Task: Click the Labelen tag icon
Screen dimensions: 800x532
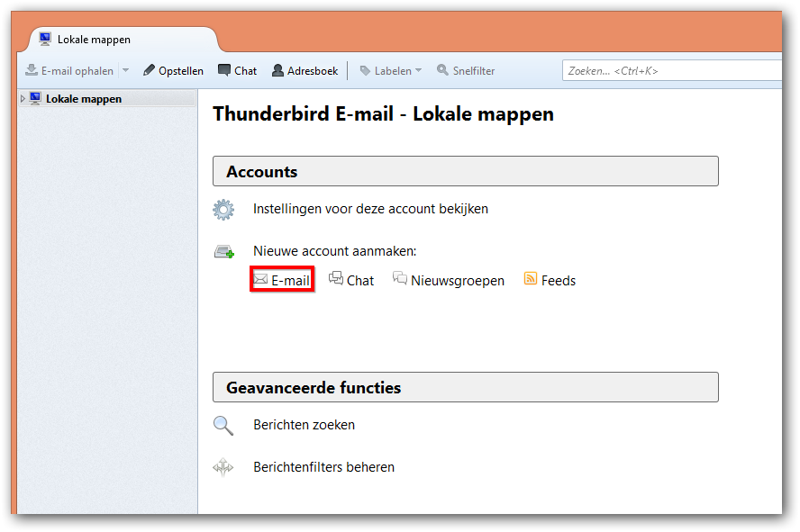Action: pyautogui.click(x=365, y=71)
